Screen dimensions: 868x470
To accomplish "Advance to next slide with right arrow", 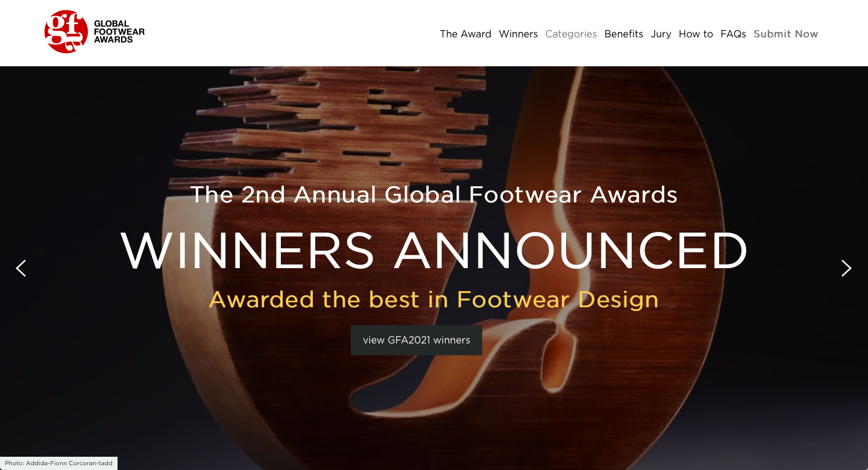I will tap(846, 268).
